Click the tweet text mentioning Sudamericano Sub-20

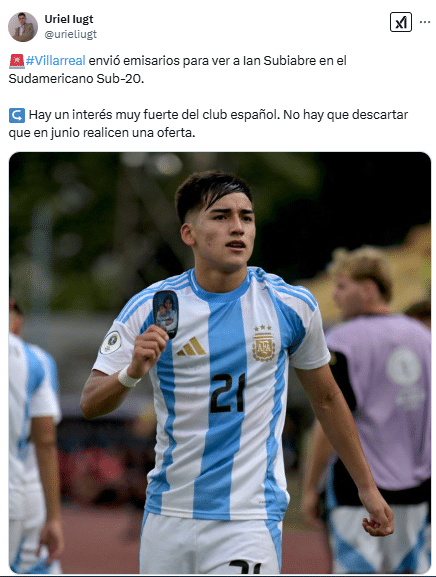coord(177,69)
